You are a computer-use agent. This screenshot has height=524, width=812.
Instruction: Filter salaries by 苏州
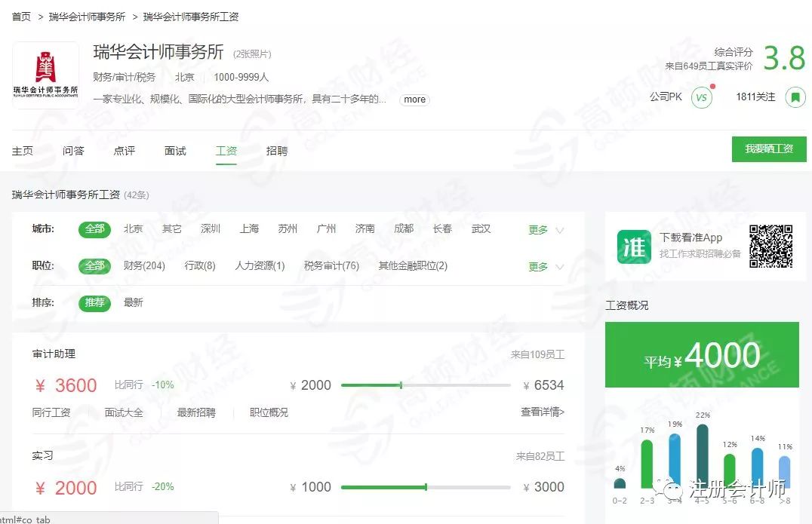[x=288, y=228]
